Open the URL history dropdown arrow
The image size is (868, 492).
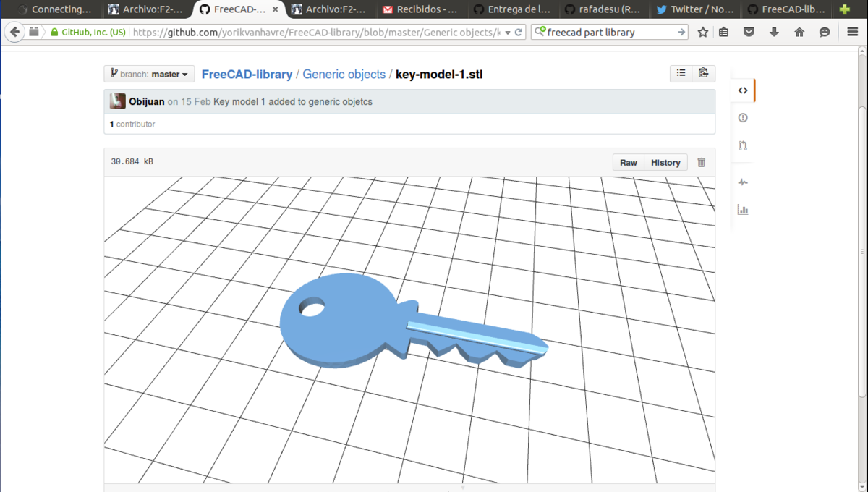[508, 33]
